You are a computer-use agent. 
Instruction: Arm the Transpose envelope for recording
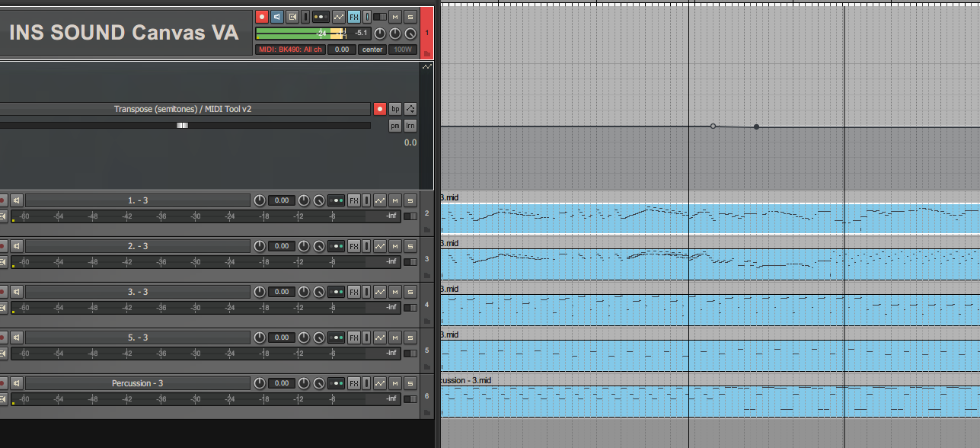[380, 109]
